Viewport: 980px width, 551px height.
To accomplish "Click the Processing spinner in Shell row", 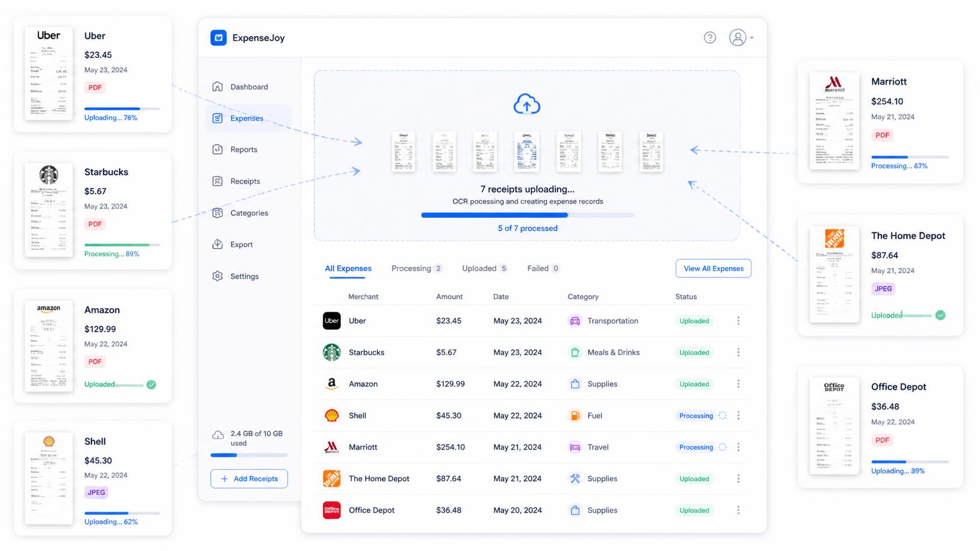I will coord(722,416).
